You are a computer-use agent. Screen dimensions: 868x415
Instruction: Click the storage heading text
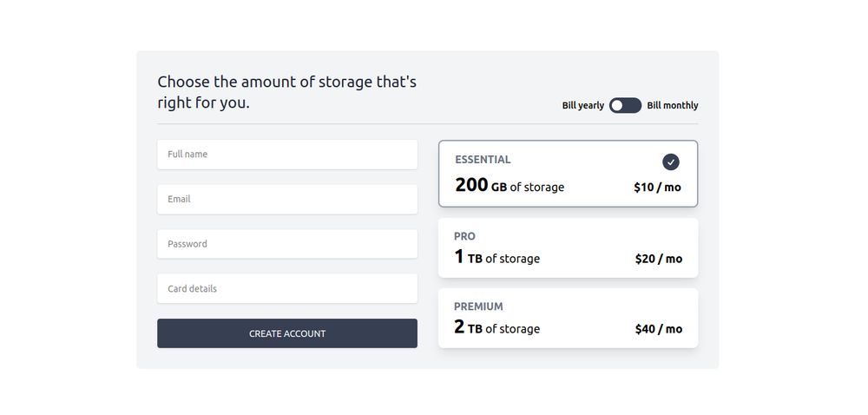pyautogui.click(x=286, y=92)
